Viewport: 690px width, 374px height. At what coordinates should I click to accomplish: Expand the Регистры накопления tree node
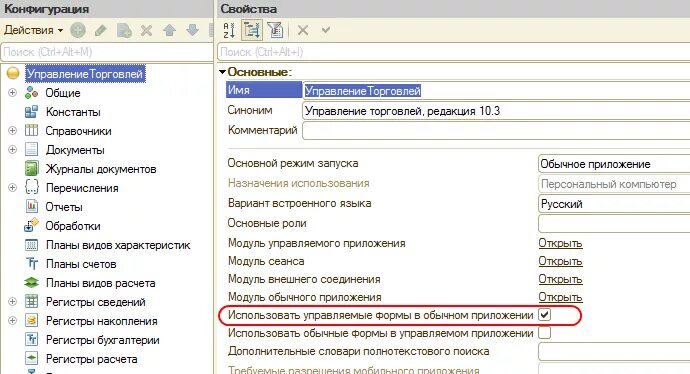click(x=12, y=320)
